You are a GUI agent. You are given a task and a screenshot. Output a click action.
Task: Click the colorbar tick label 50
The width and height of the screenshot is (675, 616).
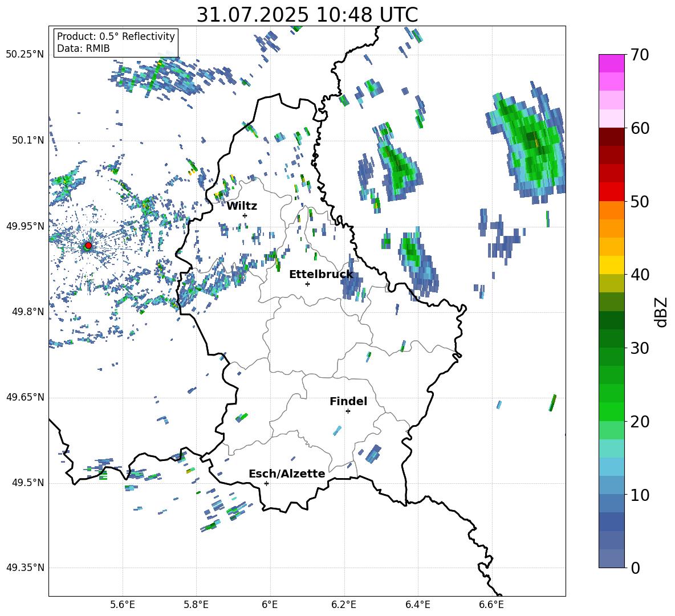639,202
